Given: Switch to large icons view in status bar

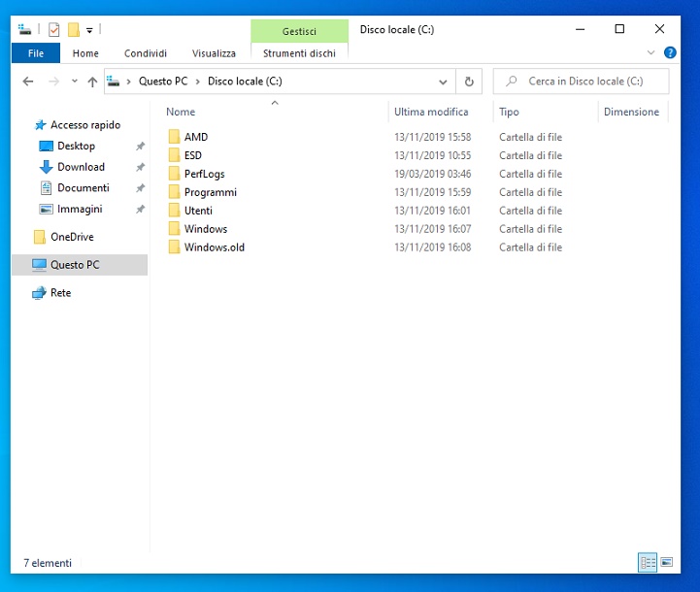Looking at the screenshot, I should click(667, 562).
